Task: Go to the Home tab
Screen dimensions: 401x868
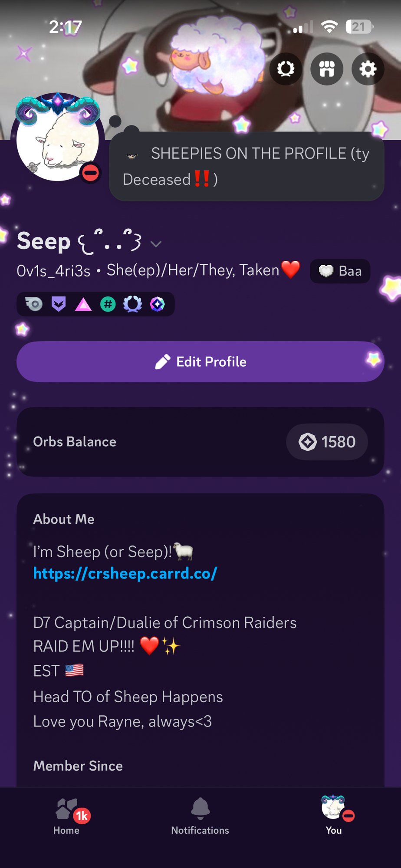Action: tap(66, 815)
